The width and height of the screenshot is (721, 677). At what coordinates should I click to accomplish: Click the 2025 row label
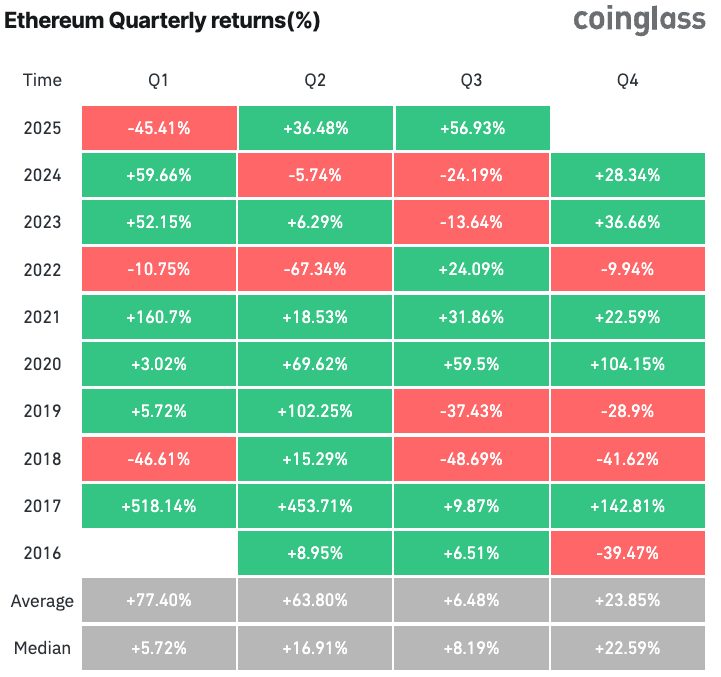[42, 128]
